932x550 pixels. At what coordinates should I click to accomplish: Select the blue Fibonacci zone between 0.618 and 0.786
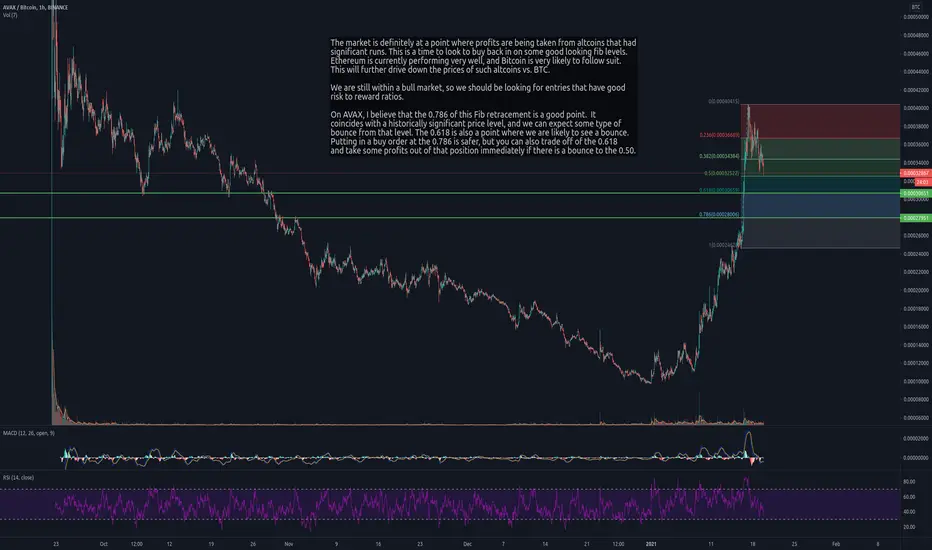pyautogui.click(x=820, y=205)
